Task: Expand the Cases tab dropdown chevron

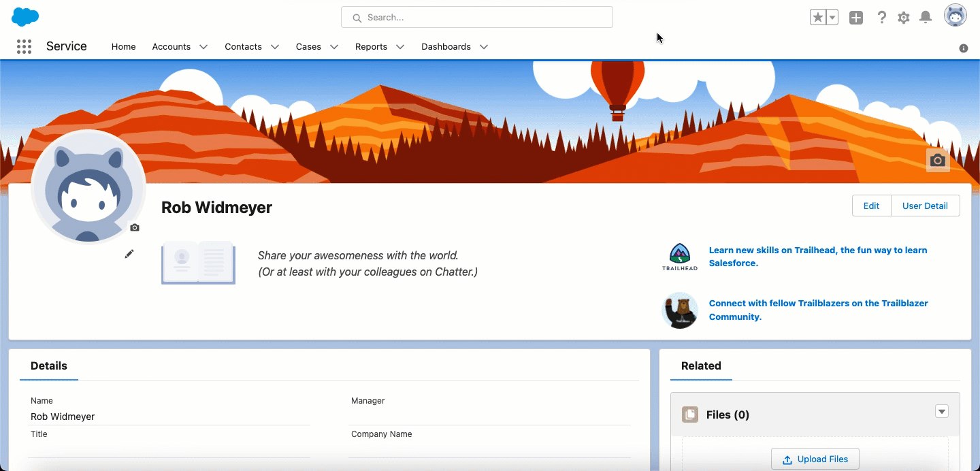Action: coord(334,47)
